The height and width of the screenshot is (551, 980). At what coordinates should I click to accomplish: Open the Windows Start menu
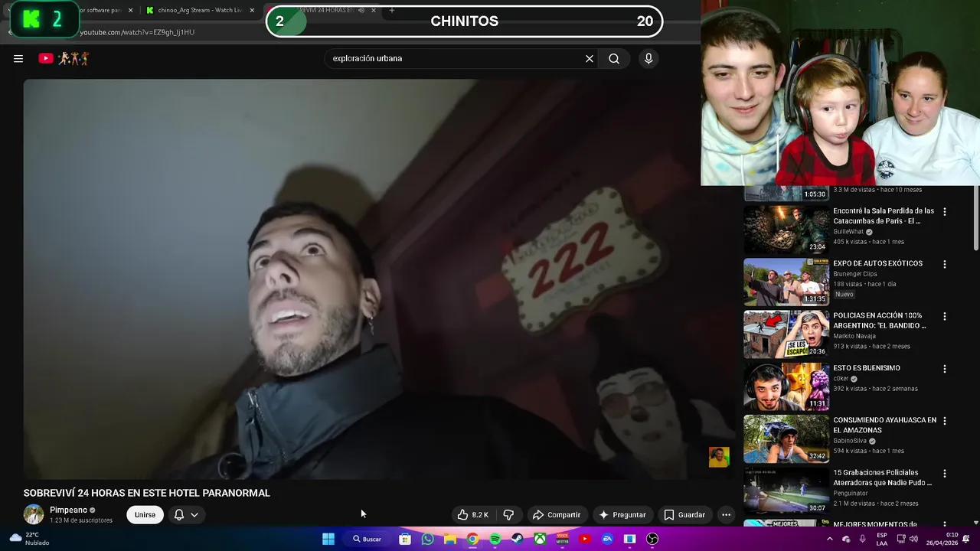point(328,539)
